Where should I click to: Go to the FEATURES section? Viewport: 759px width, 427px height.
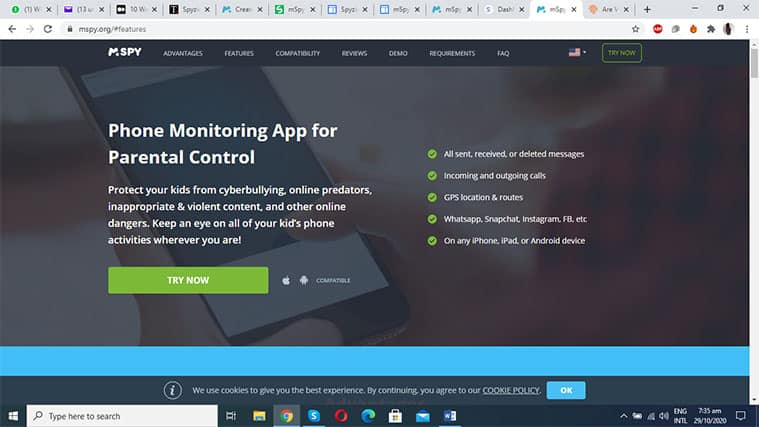pyautogui.click(x=239, y=53)
